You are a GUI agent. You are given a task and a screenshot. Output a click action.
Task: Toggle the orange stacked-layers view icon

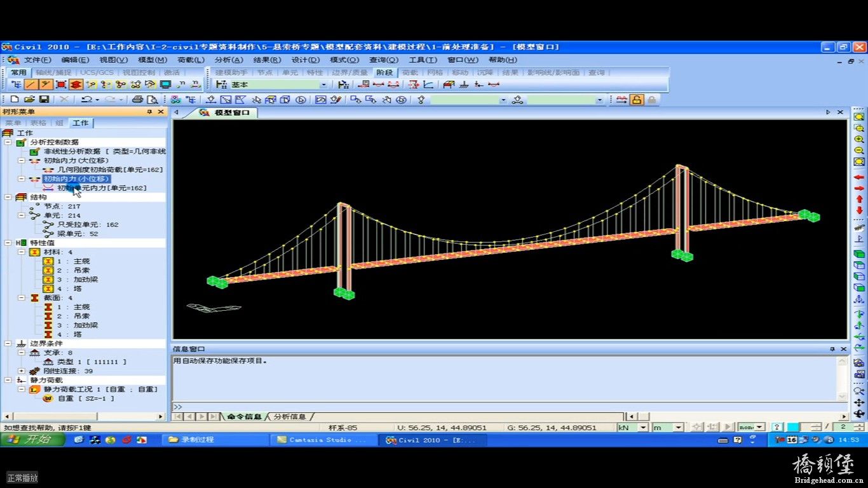[x=76, y=85]
